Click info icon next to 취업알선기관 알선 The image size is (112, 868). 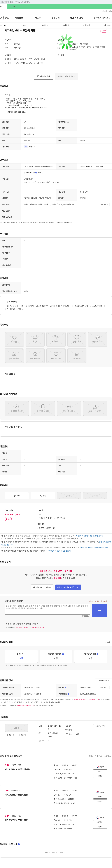(63, 654)
